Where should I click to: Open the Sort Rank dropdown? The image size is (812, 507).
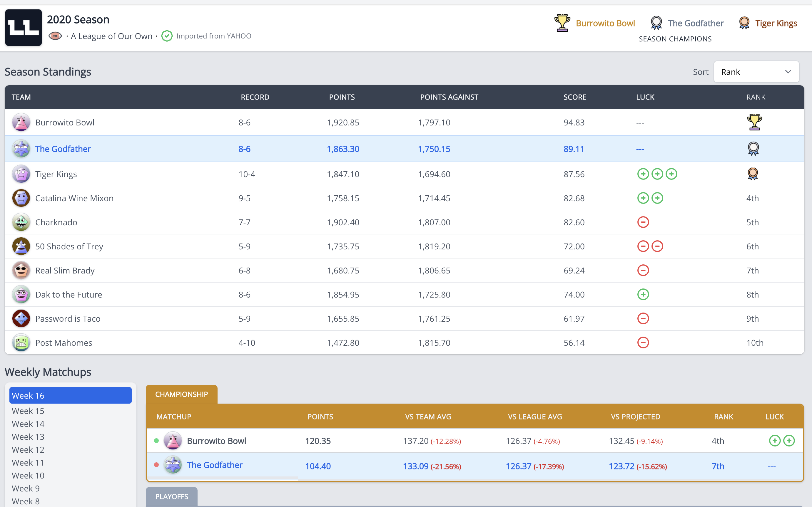(x=756, y=72)
